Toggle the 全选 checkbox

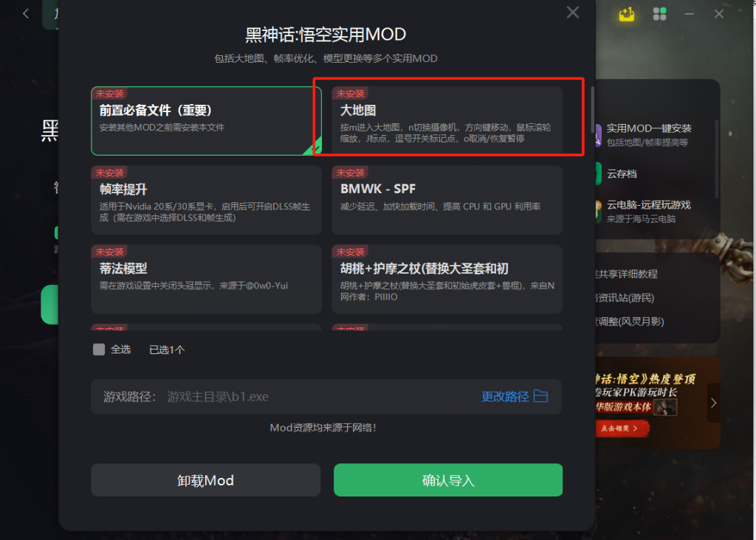click(x=99, y=349)
